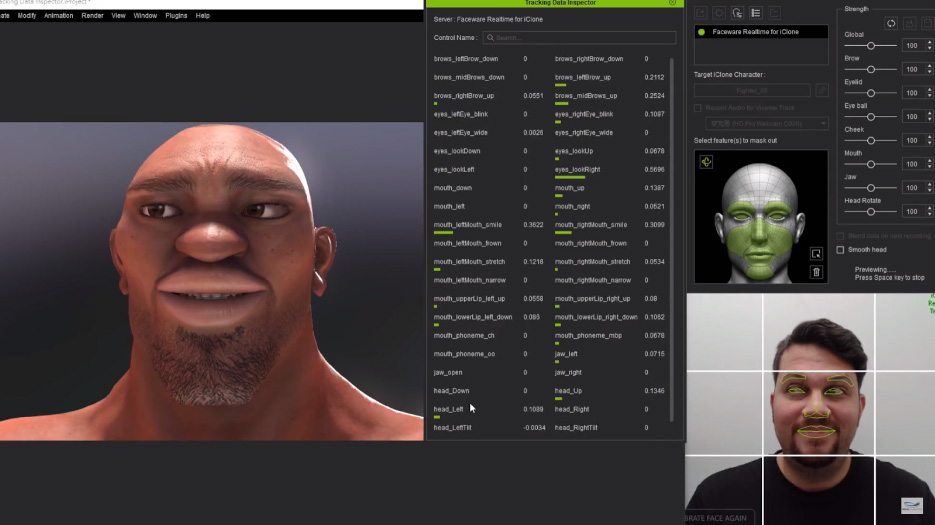
Task: Click the cursor-pick icon in gear toolbar
Action: tap(737, 13)
